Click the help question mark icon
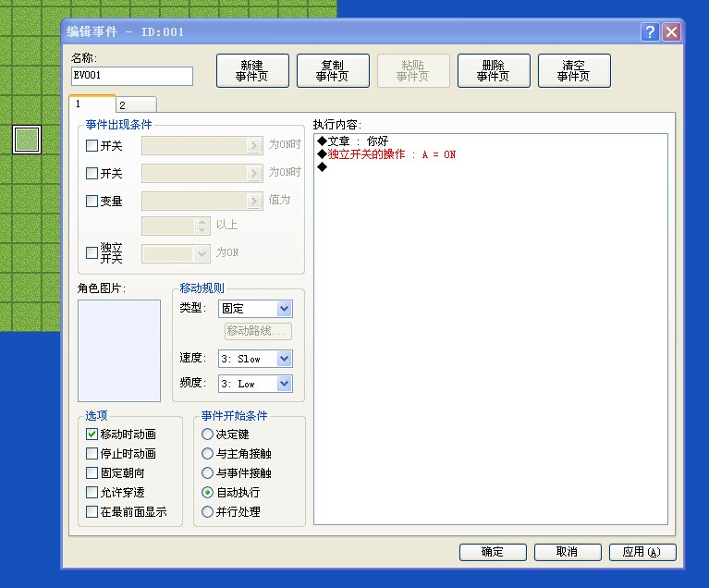 coord(650,32)
